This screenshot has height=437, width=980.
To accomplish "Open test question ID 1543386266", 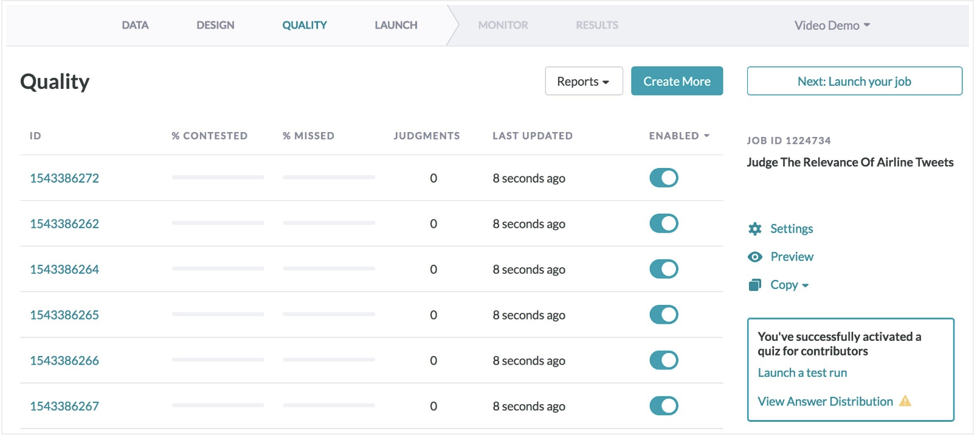I will point(64,360).
